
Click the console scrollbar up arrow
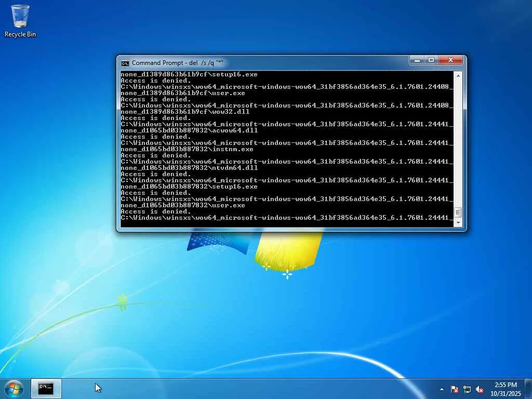point(458,75)
